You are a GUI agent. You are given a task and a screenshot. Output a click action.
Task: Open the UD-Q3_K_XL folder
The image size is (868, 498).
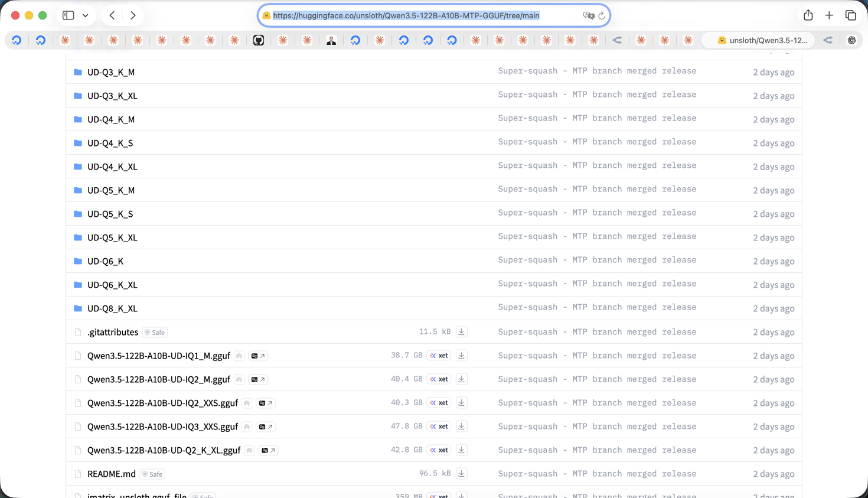(x=112, y=96)
